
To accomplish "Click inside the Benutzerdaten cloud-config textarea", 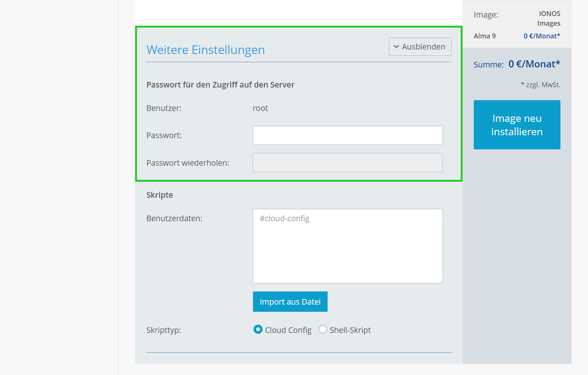I will (x=348, y=246).
